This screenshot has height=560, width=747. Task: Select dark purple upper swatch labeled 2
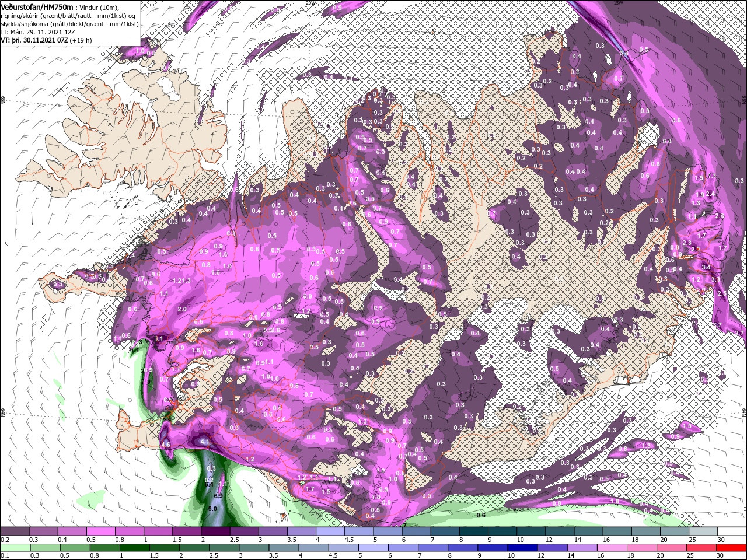(215, 531)
